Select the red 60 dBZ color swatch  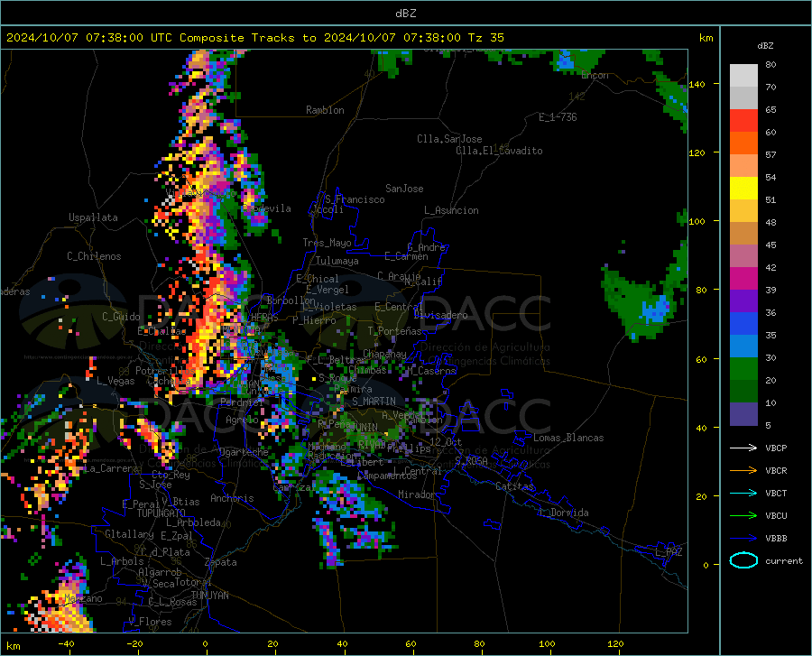(x=743, y=121)
